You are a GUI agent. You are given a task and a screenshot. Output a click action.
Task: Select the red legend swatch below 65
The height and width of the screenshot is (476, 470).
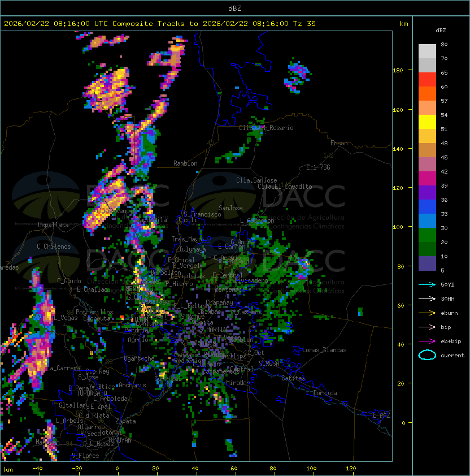tap(427, 80)
